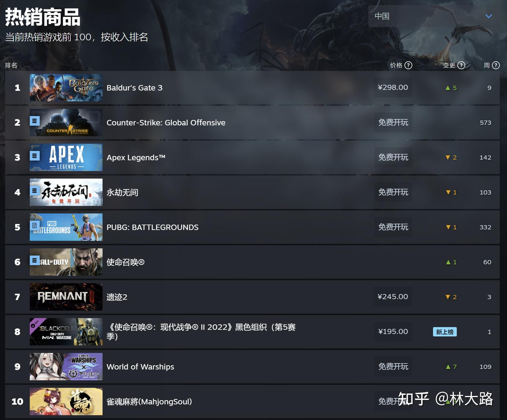The width and height of the screenshot is (507, 420).
Task: Click the down 2 change indicator for 遗迹2
Action: coord(451,297)
